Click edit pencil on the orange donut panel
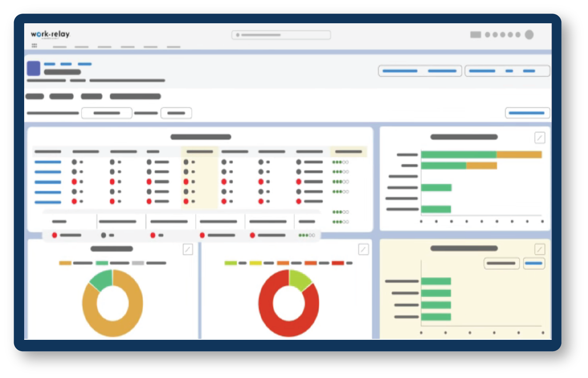 point(188,249)
